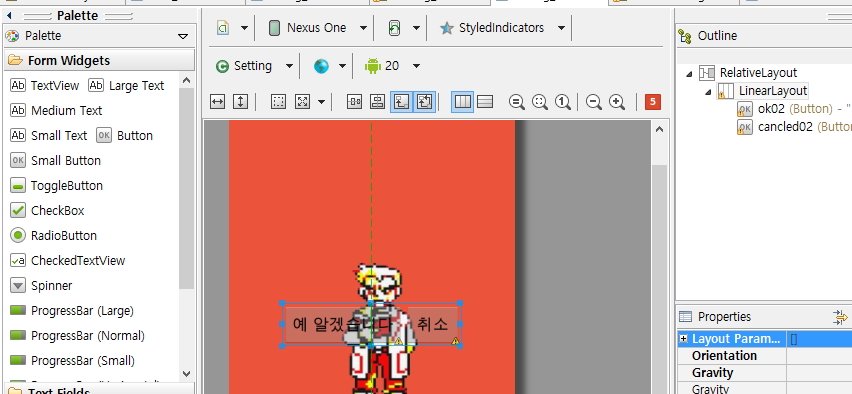The height and width of the screenshot is (394, 852).
Task: Open the Setting activity dropdown
Action: (289, 66)
